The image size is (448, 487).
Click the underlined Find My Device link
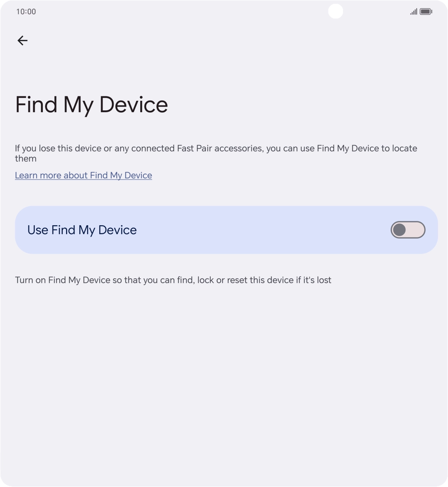tap(83, 175)
